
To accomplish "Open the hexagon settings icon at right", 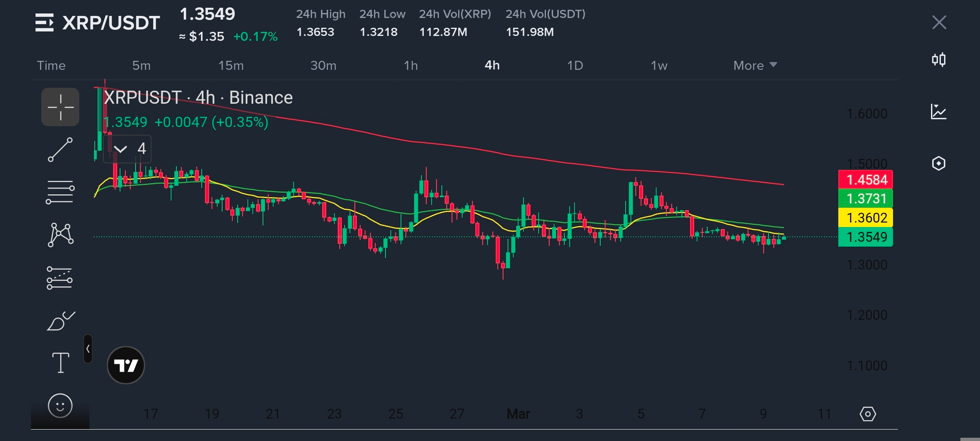I will point(939,163).
